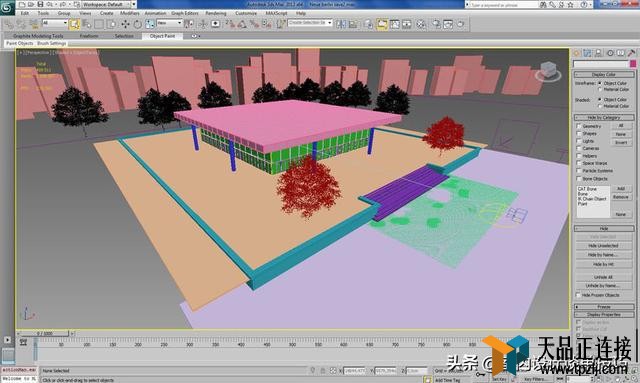Open the View reference coordinate dropdown
Viewport: 640px width, 383px height.
click(x=169, y=23)
